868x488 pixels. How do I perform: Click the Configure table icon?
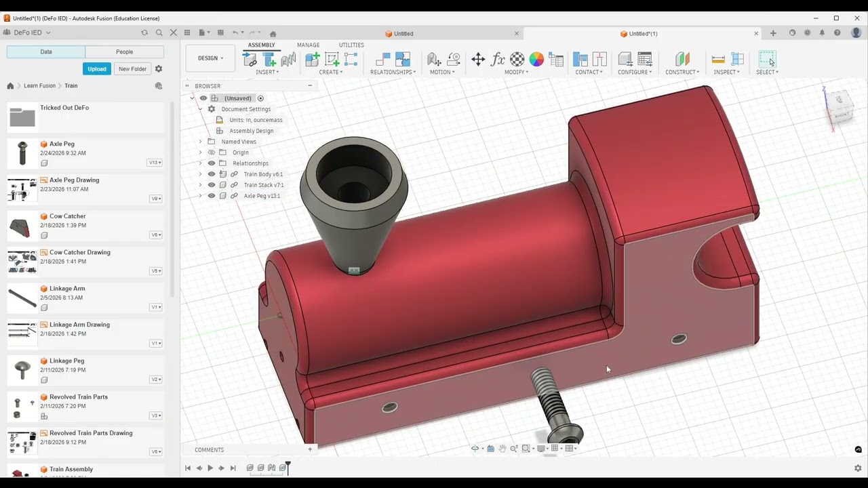point(645,60)
